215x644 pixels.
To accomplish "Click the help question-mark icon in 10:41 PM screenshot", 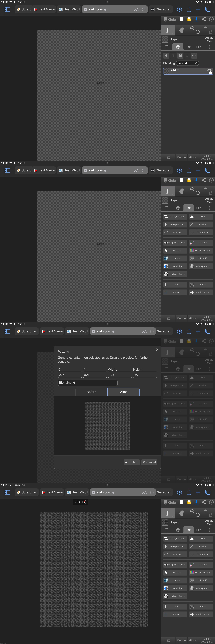I will pos(211,502).
